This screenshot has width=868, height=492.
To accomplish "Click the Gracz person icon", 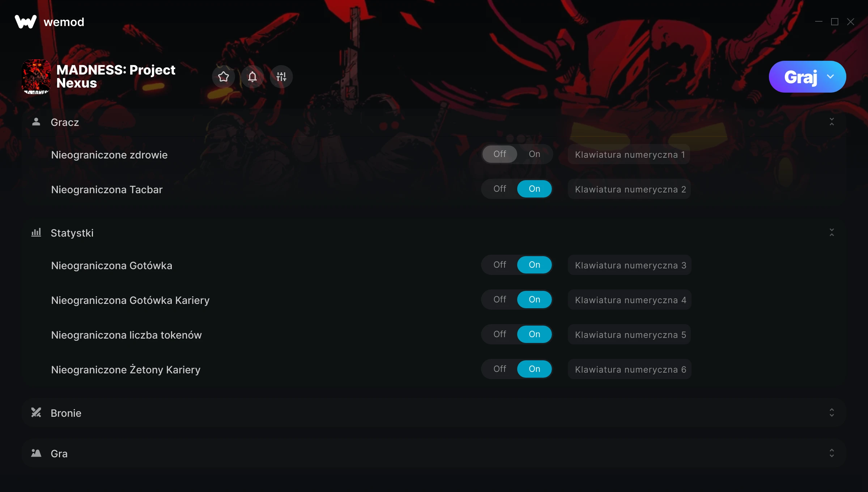I will pos(36,122).
